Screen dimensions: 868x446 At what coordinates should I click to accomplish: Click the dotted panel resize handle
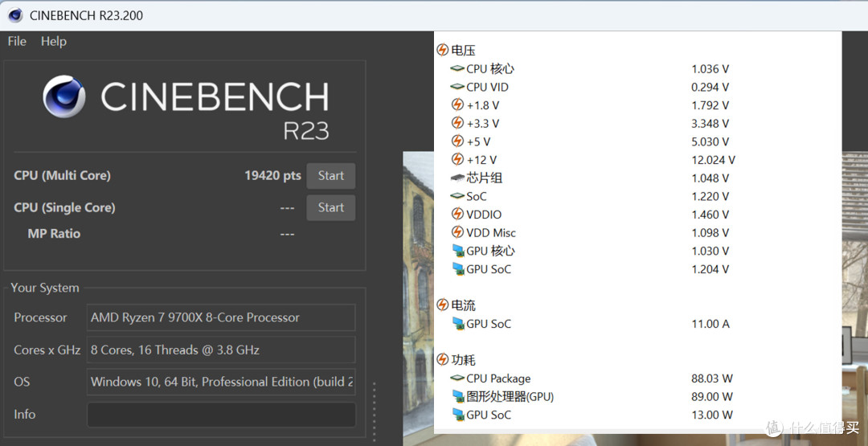(375, 411)
